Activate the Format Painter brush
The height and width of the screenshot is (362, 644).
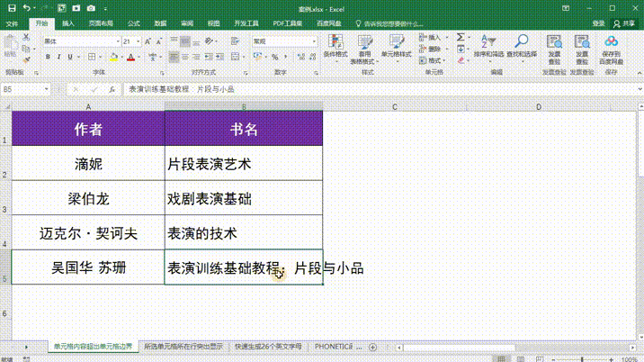[x=26, y=60]
